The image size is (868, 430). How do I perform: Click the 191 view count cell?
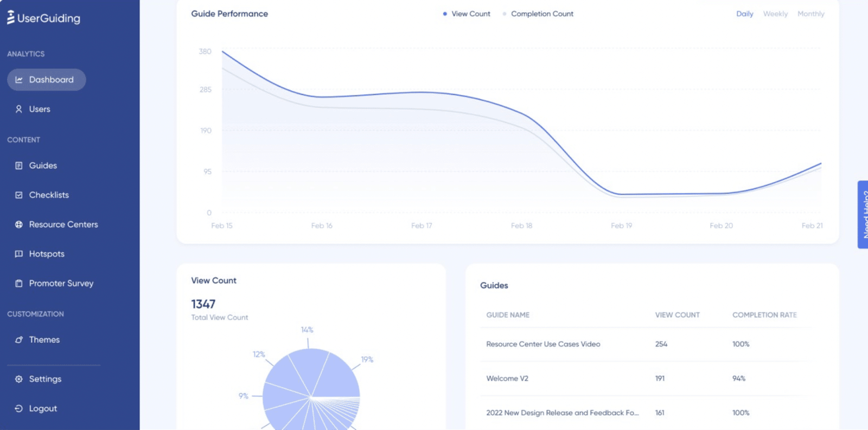click(x=660, y=378)
